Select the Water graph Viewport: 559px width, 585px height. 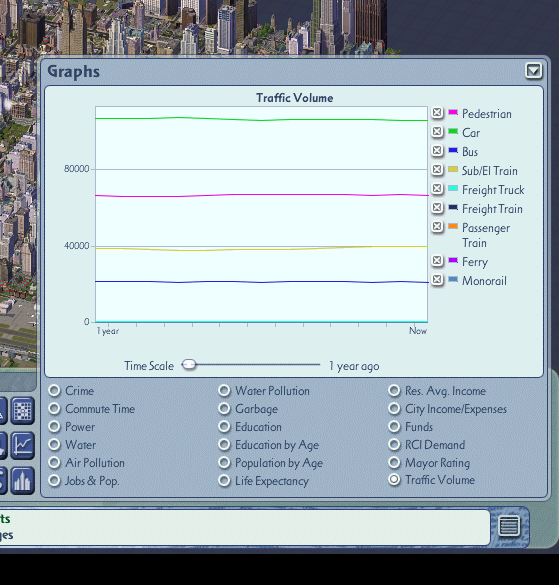click(54, 444)
